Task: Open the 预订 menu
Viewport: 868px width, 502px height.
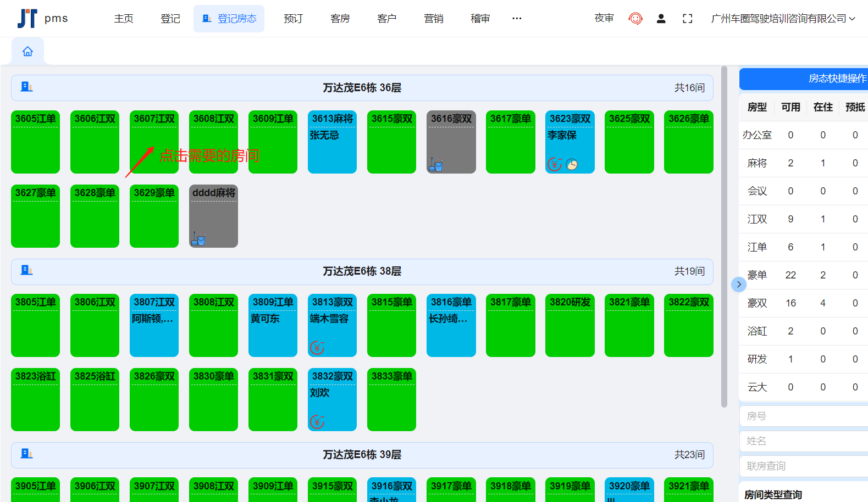Action: [293, 19]
